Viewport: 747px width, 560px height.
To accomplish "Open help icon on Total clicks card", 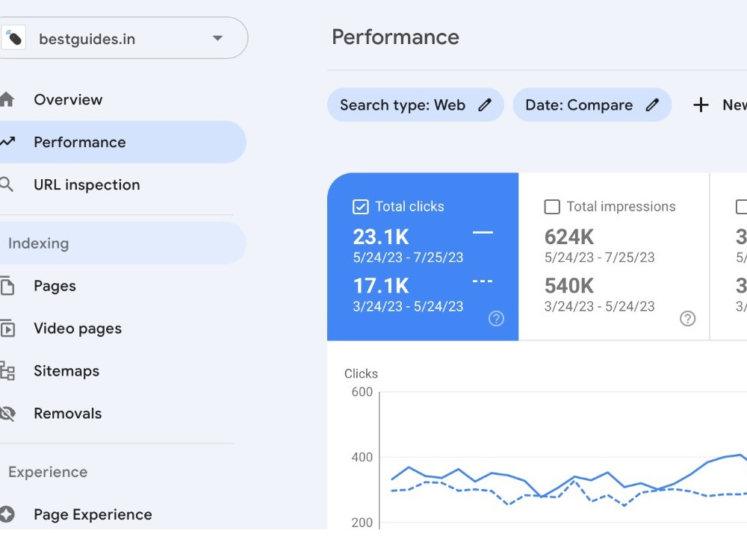I will 496,318.
